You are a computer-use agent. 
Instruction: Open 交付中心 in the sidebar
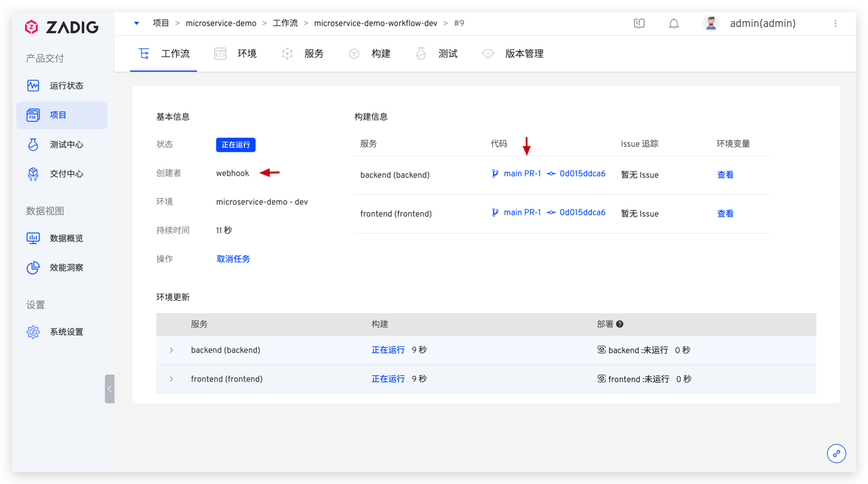[62, 174]
